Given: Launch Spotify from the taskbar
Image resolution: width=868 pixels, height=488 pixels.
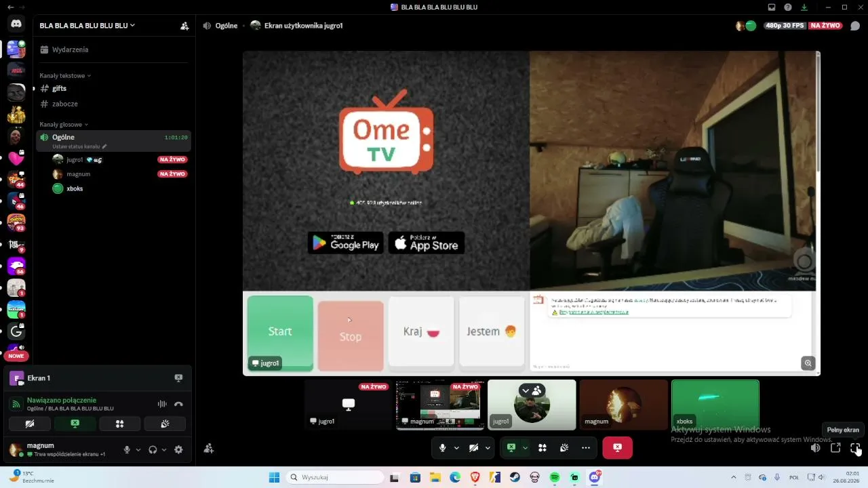Looking at the screenshot, I should (x=555, y=478).
